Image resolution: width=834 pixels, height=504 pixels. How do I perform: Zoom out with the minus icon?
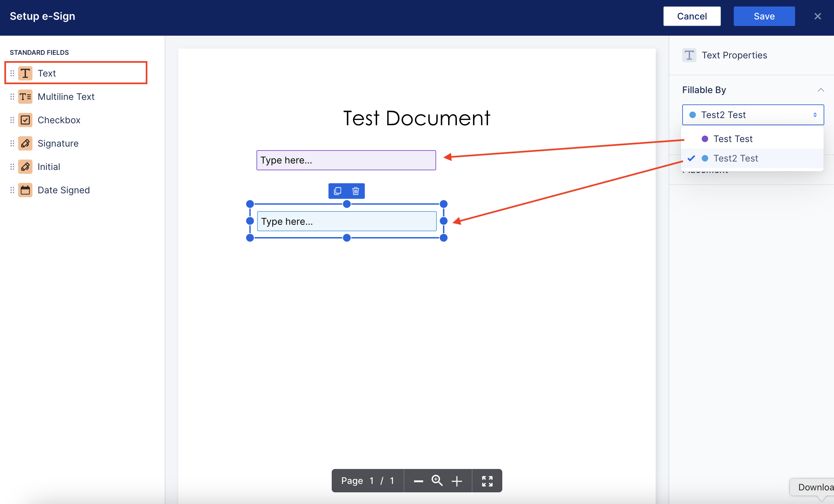pyautogui.click(x=418, y=481)
